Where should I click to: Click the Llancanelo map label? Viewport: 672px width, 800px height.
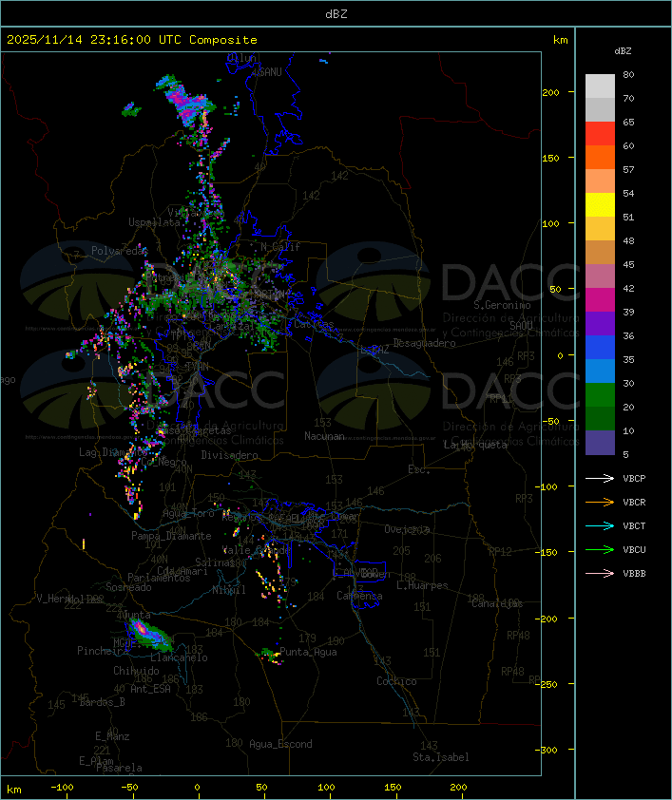[179, 658]
